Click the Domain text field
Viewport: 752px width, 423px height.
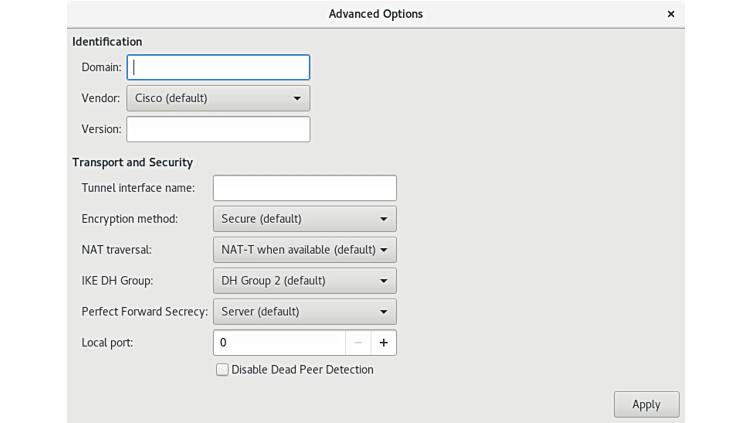pyautogui.click(x=218, y=67)
